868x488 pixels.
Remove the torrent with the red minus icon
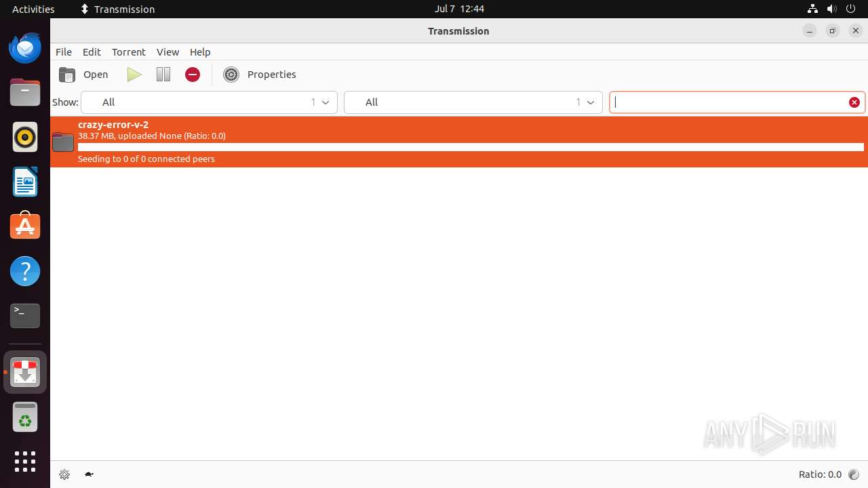(193, 75)
